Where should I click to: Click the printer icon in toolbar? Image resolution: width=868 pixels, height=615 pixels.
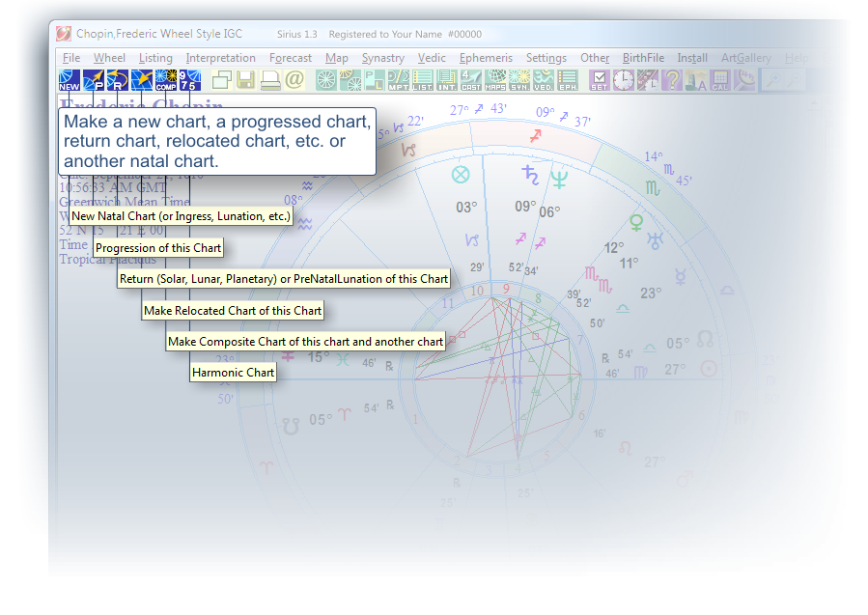[x=270, y=80]
